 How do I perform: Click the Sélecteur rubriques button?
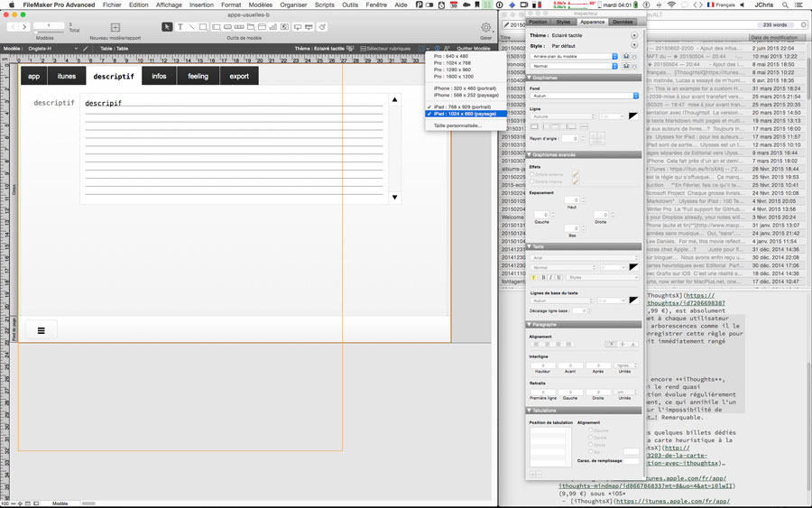(x=385, y=49)
